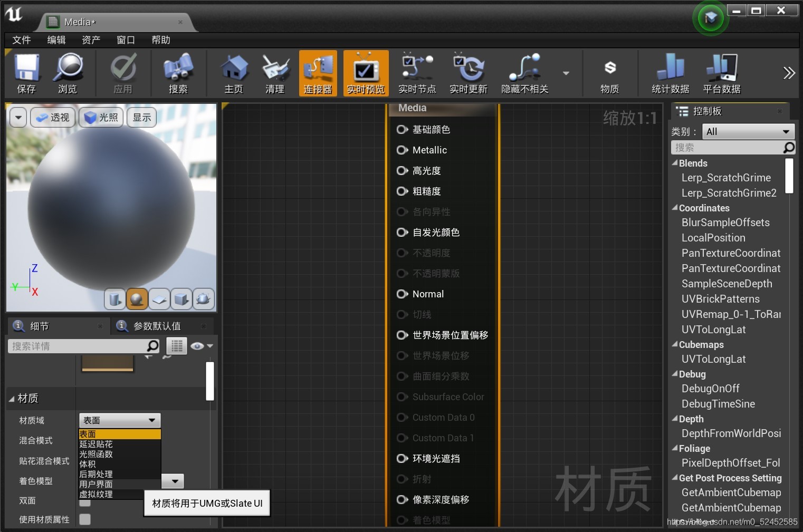The height and width of the screenshot is (532, 803).
Task: Click the 光照 (Lit) view mode button
Action: pos(101,117)
